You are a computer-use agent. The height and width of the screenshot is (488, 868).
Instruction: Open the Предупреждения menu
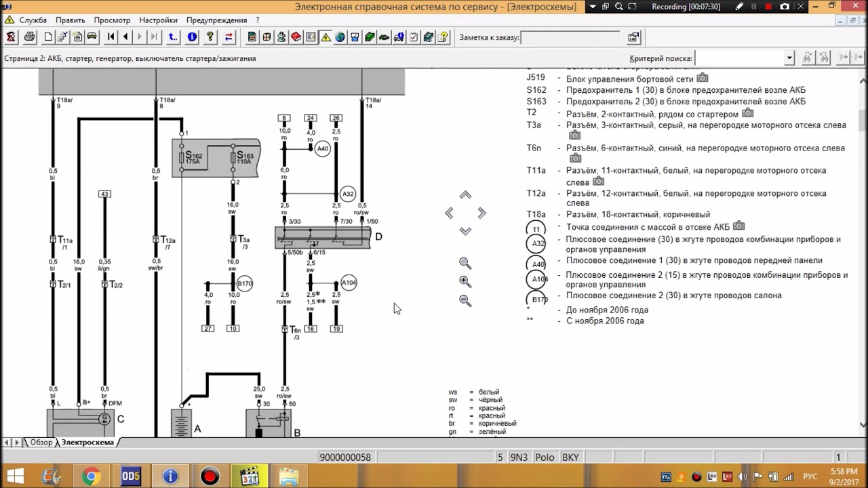click(x=217, y=20)
